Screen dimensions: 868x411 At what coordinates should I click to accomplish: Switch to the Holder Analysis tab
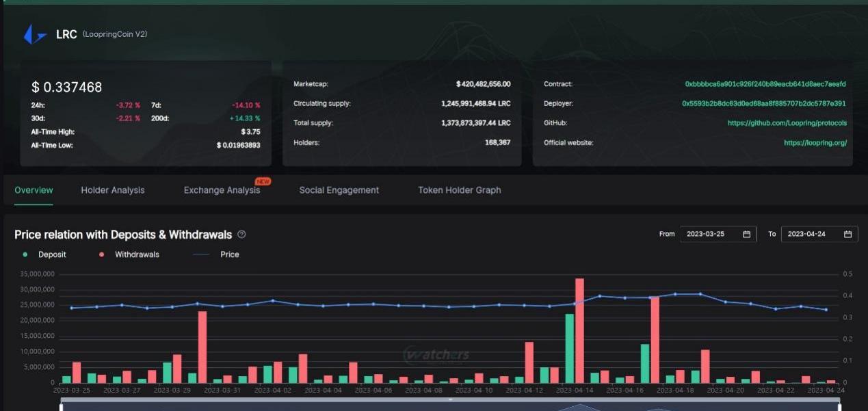point(113,190)
